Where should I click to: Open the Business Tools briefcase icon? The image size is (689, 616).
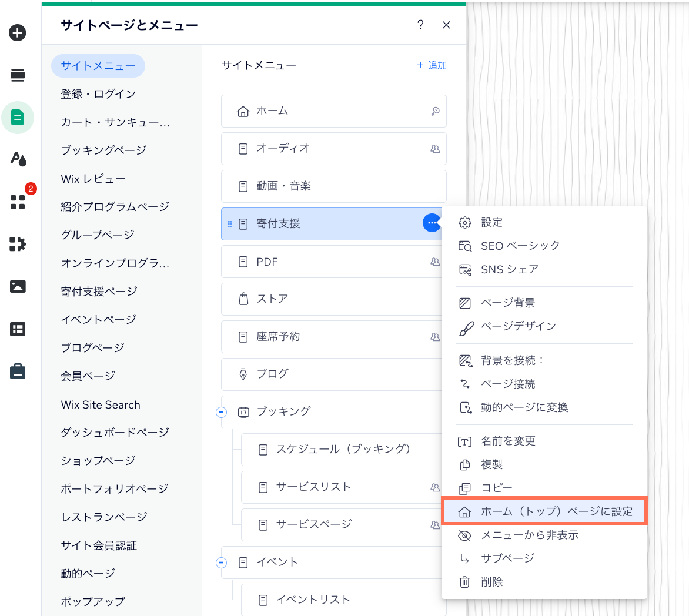18,371
